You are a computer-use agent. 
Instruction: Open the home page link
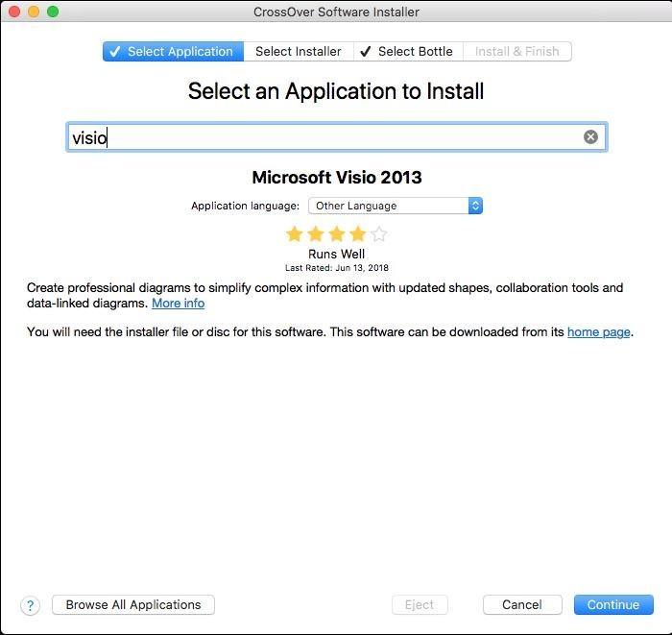point(598,331)
